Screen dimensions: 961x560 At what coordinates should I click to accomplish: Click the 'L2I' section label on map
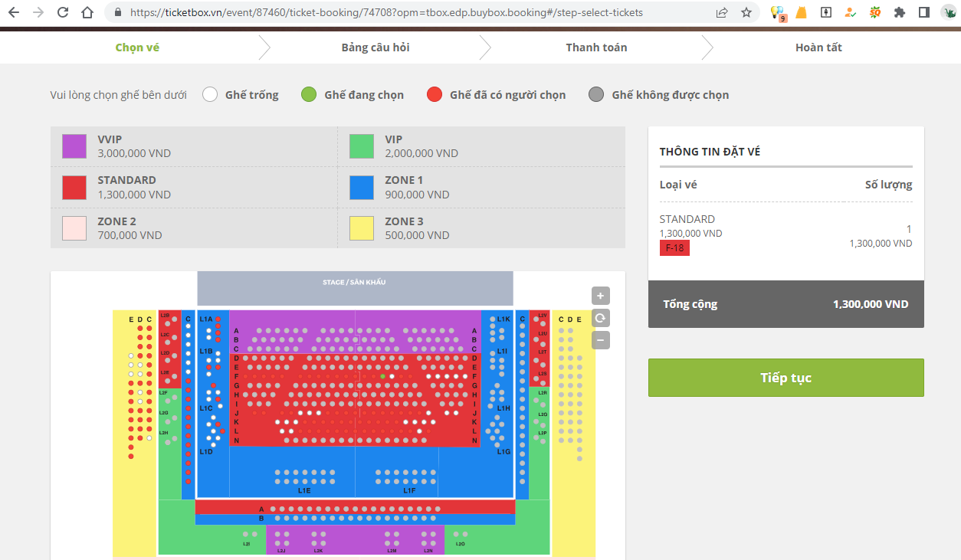(246, 544)
